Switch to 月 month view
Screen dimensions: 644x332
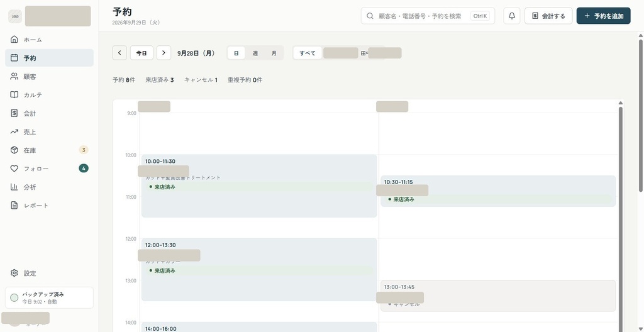[x=274, y=53]
